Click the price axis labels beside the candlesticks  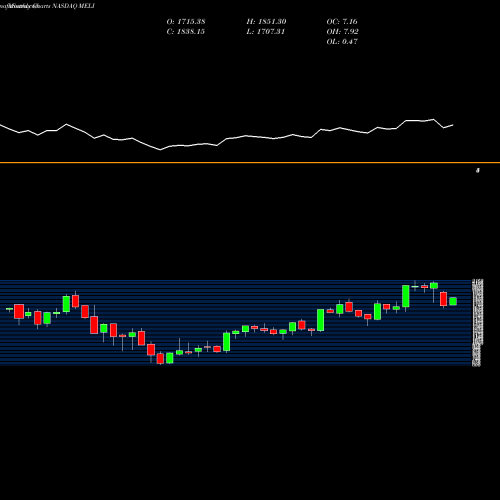(477, 323)
